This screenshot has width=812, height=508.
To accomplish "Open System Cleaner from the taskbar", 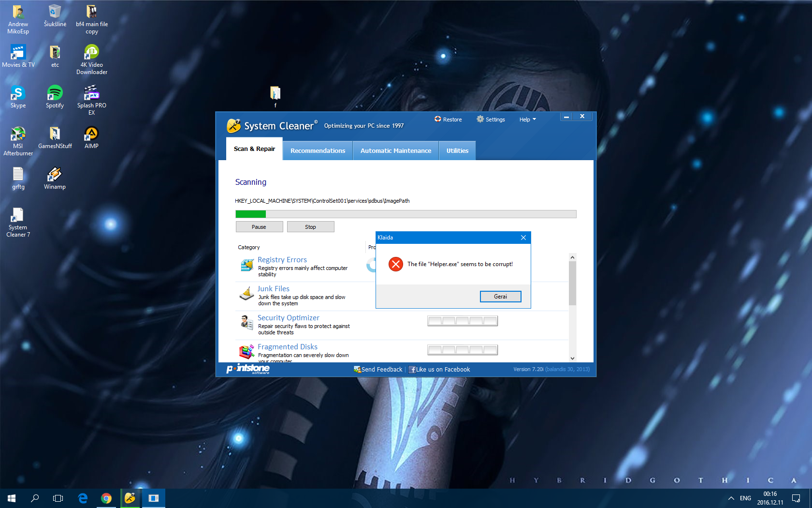I will coord(130,498).
